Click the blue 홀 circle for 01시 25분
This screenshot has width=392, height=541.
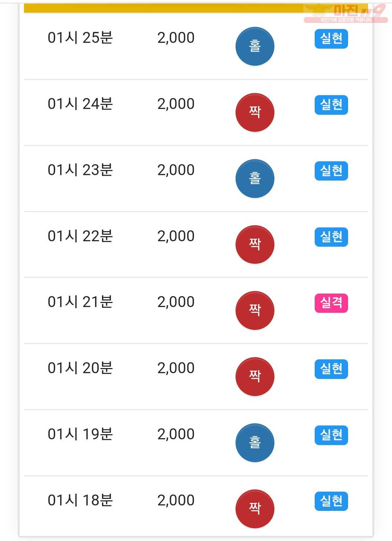(x=255, y=46)
